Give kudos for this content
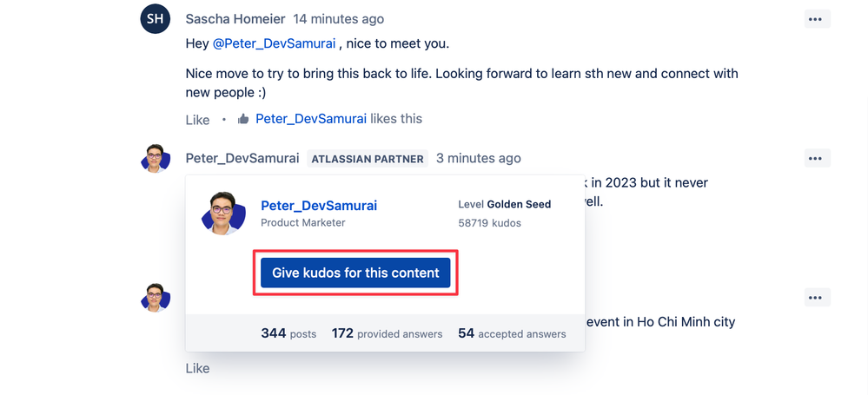The image size is (868, 395). [355, 273]
